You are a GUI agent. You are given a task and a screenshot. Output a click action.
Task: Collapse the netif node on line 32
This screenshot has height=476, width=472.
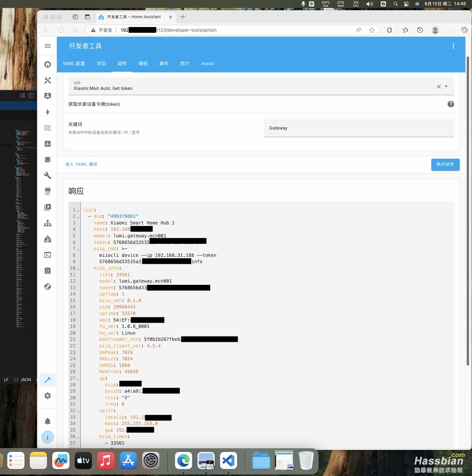pyautogui.click(x=78, y=411)
